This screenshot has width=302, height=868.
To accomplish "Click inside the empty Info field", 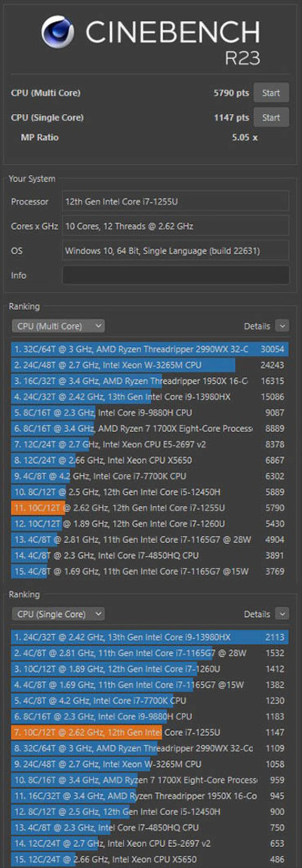I will click(176, 275).
